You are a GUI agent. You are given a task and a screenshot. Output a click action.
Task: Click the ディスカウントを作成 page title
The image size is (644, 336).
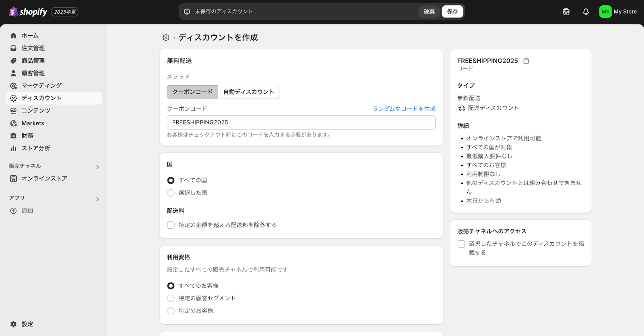[218, 37]
